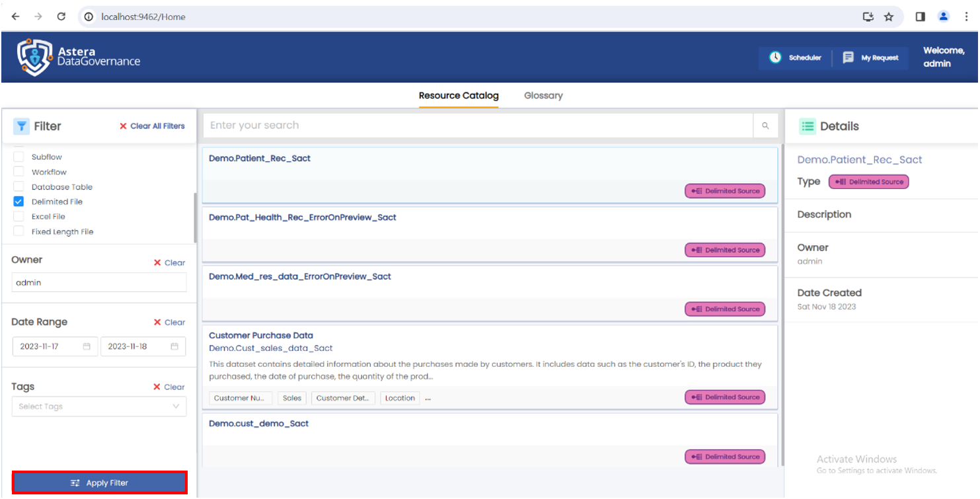Open calendar icon of end date 2023-11-18
The image size is (980, 499).
click(x=174, y=346)
